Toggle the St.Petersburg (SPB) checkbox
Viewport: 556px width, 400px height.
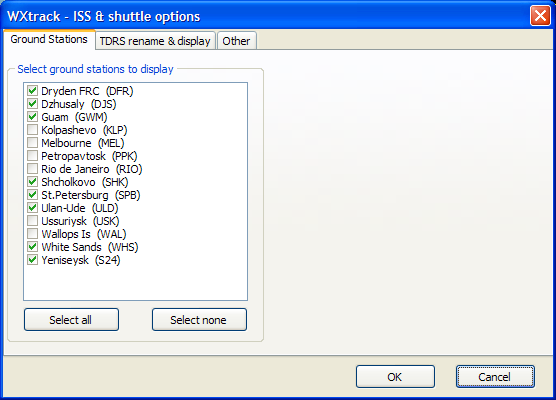coord(32,195)
